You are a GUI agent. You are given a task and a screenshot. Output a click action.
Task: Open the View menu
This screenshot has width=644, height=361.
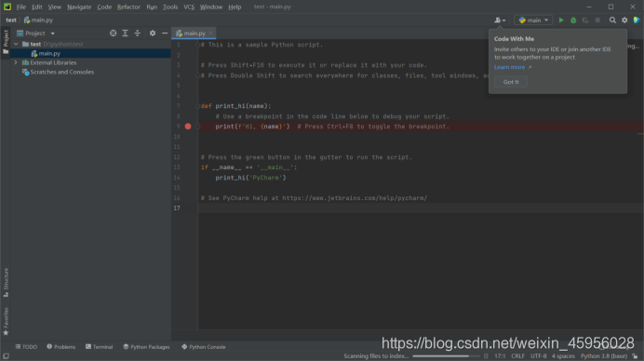pyautogui.click(x=54, y=7)
